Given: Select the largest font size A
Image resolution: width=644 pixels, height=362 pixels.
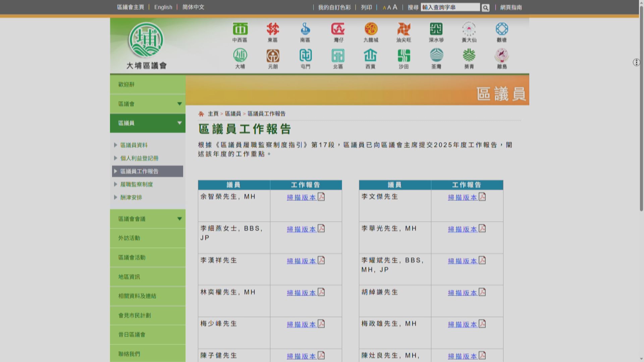Looking at the screenshot, I should click(x=395, y=7).
